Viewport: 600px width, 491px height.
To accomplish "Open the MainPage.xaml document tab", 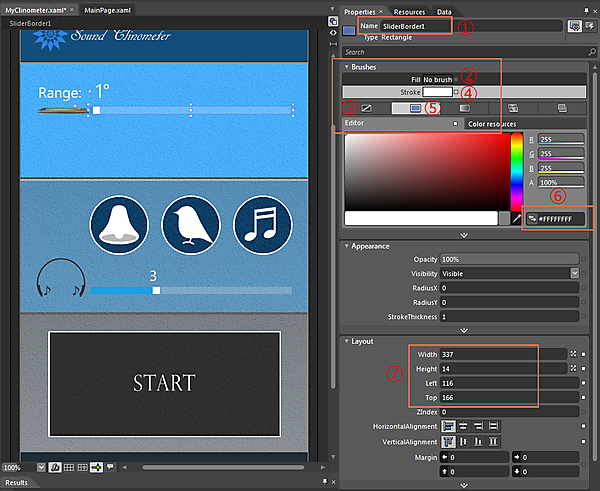I will [109, 8].
